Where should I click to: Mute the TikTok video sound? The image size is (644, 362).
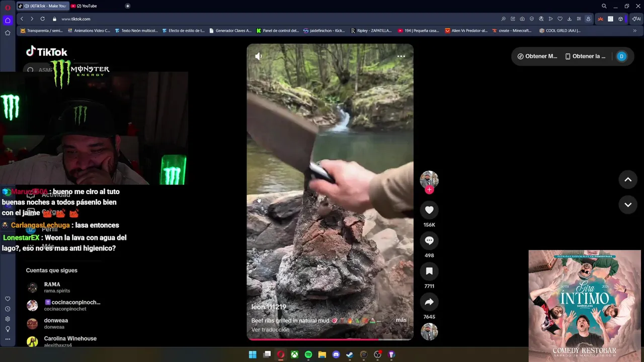(x=258, y=56)
